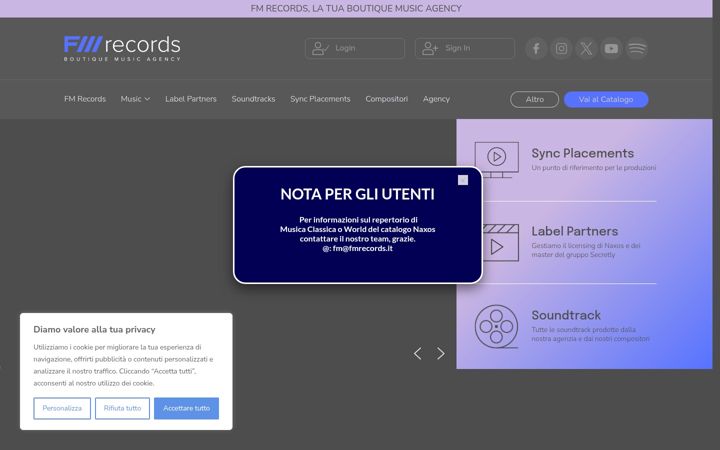The image size is (720, 450).
Task: Click the Soundtrack film reel icon
Action: [496, 326]
